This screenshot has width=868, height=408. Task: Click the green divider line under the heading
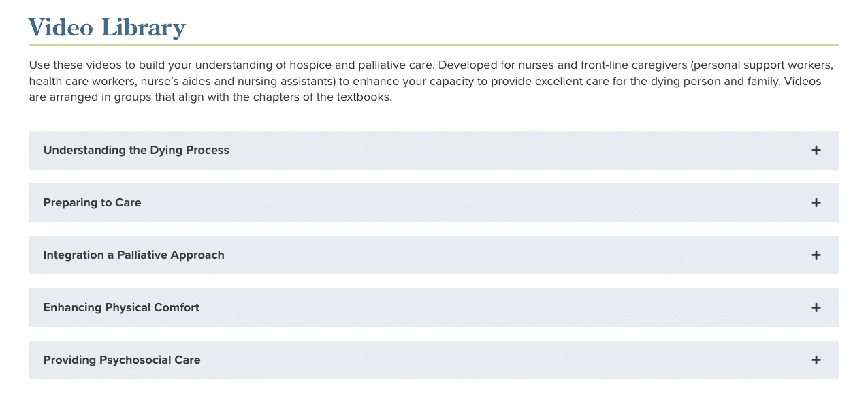coord(434,45)
